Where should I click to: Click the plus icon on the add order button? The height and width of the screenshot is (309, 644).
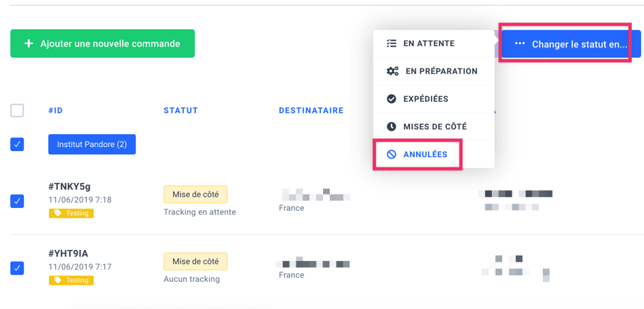[x=29, y=43]
